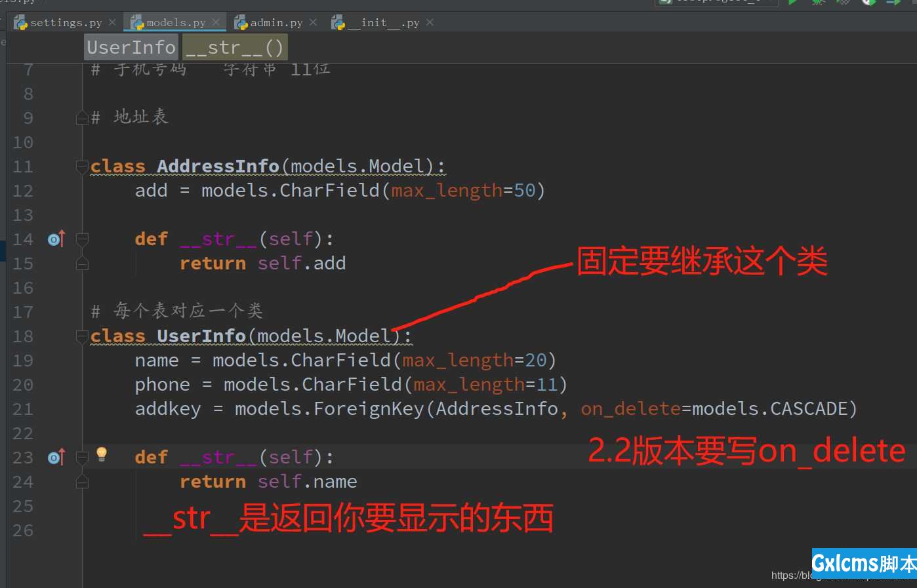Switch to the __init__.py tab
Image resolution: width=917 pixels, height=588 pixels.
click(x=384, y=23)
